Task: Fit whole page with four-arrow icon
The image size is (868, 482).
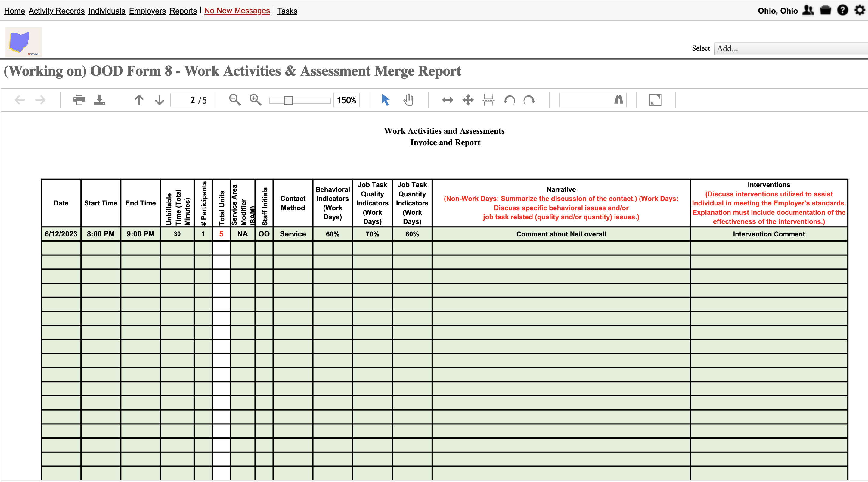Action: [468, 100]
